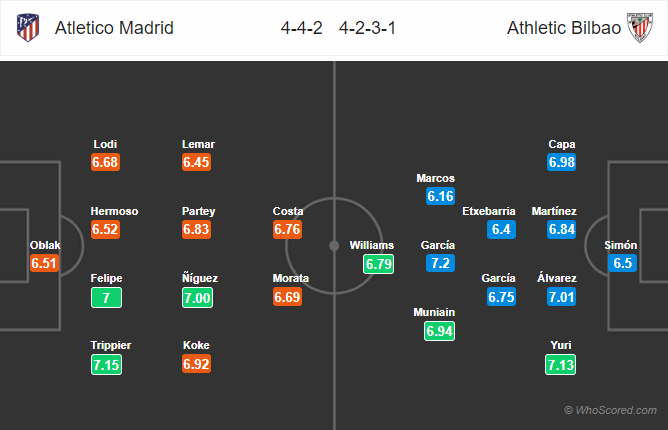Click Marcos' 6.16 rating badge
Viewport: 668px width, 430px height.
tap(441, 196)
